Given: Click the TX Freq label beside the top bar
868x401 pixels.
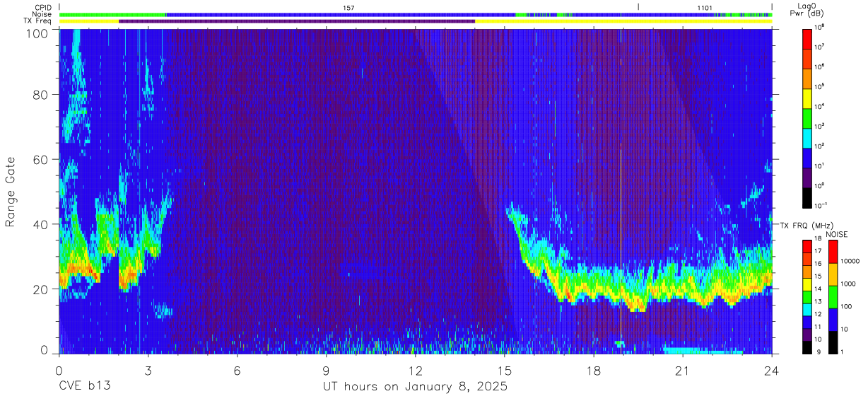Looking at the screenshot, I should click(39, 21).
